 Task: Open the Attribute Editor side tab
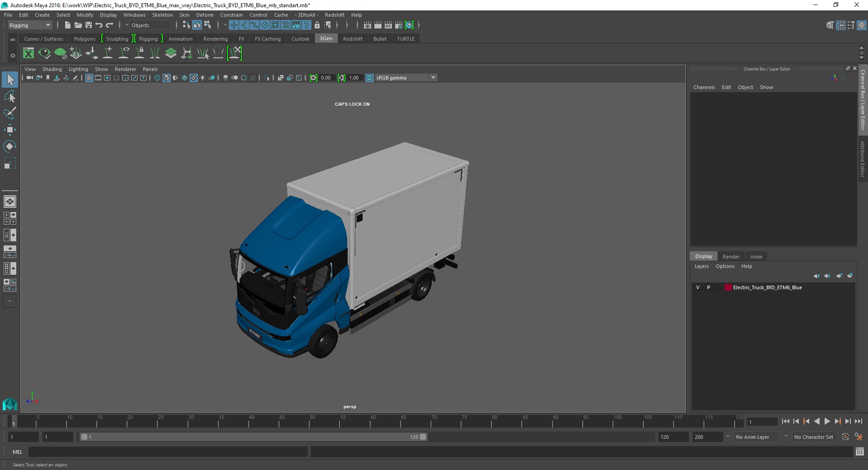pyautogui.click(x=863, y=159)
